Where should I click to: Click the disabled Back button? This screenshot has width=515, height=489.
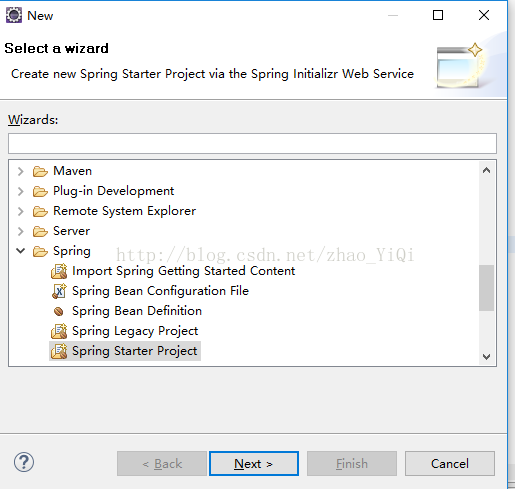tap(162, 464)
